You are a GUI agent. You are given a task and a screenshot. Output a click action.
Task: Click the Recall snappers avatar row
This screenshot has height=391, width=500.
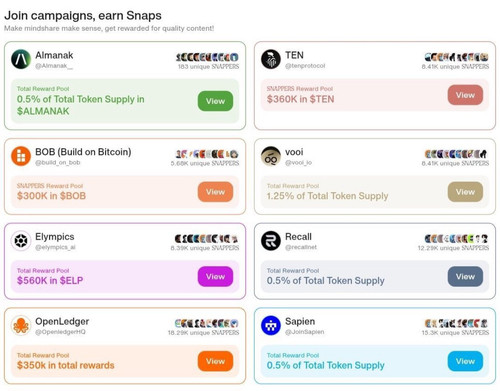[x=457, y=239]
